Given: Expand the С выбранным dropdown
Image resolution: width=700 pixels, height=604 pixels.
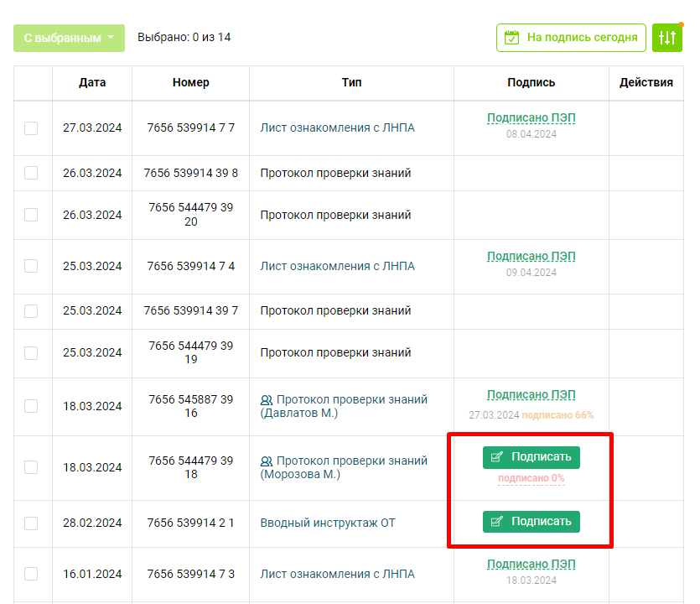Looking at the screenshot, I should click(x=70, y=38).
